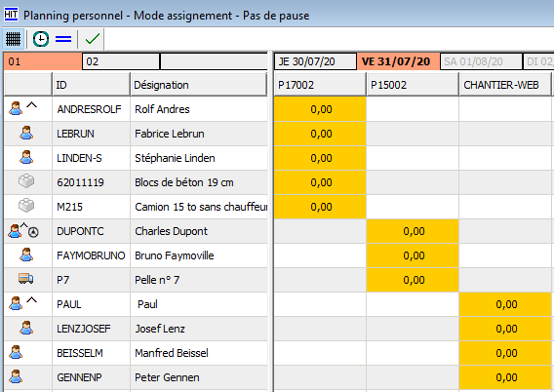Click person icon of ANDRESROLF row
This screenshot has width=554, height=392.
pyautogui.click(x=16, y=108)
